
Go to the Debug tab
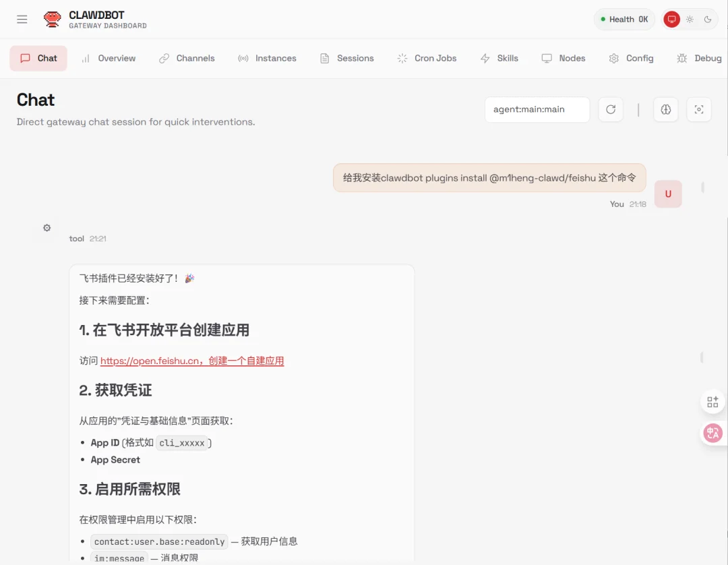tap(699, 59)
